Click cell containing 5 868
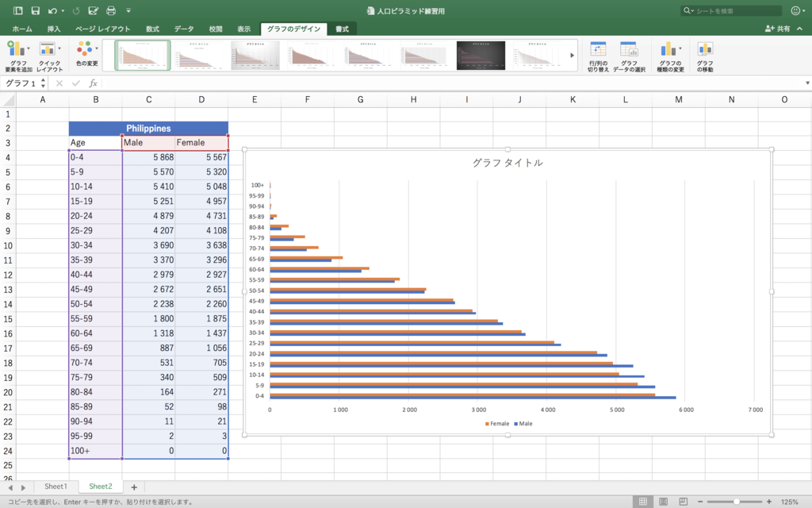 point(148,157)
